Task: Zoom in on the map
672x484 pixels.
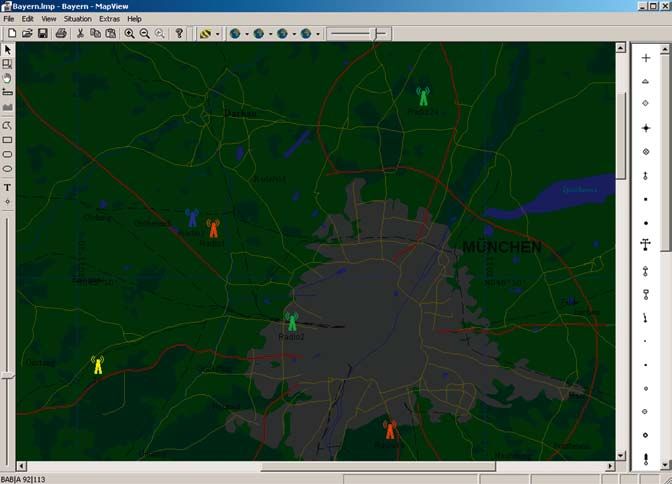Action: click(x=129, y=33)
